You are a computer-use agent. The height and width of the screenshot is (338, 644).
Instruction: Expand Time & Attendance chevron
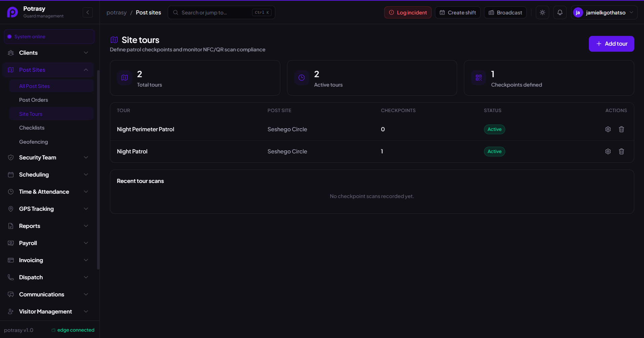86,192
